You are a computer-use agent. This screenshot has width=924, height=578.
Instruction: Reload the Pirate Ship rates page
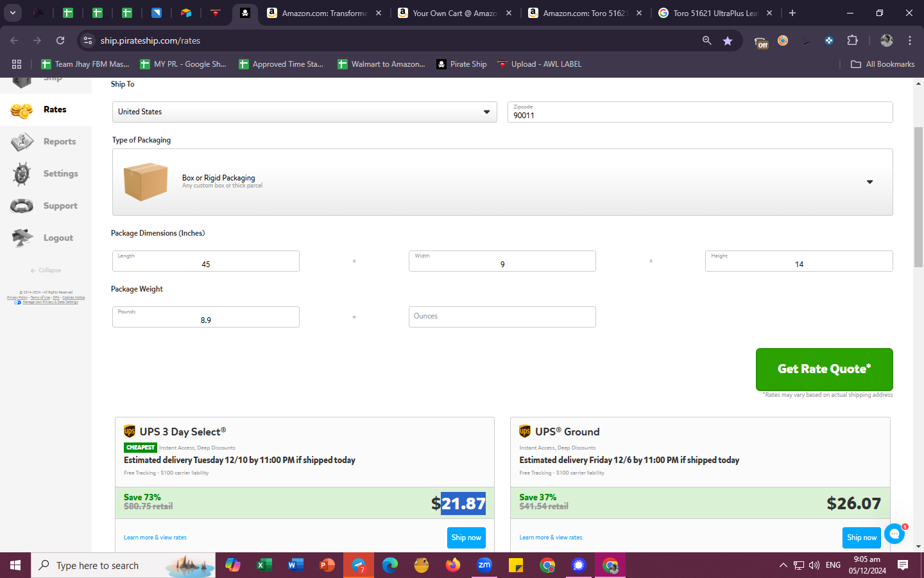coord(60,40)
